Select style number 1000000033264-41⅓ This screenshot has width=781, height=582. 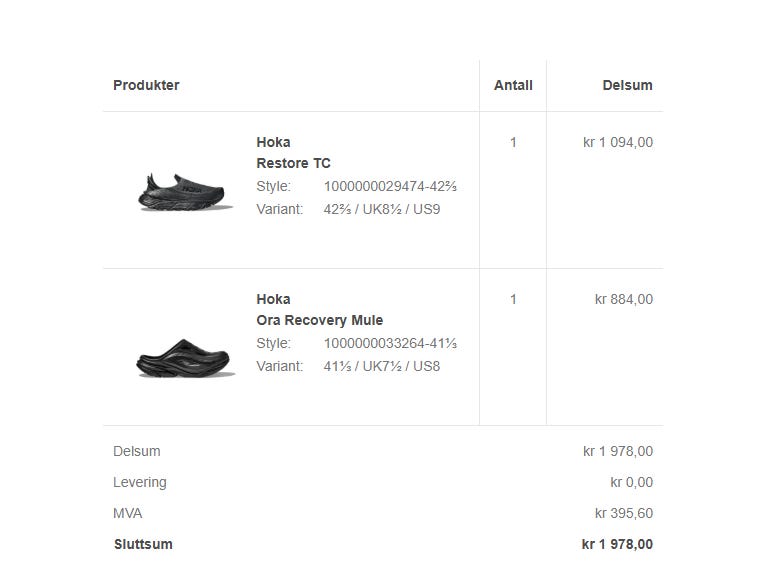(x=390, y=343)
